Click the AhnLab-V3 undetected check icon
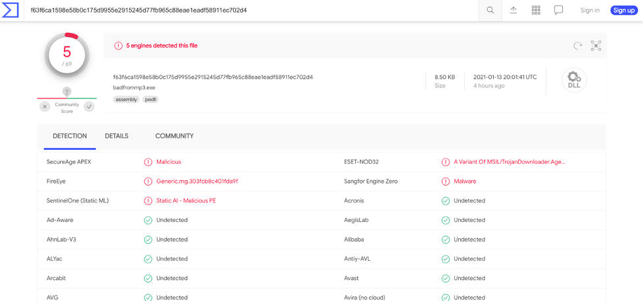This screenshot has width=644, height=301. (x=148, y=240)
